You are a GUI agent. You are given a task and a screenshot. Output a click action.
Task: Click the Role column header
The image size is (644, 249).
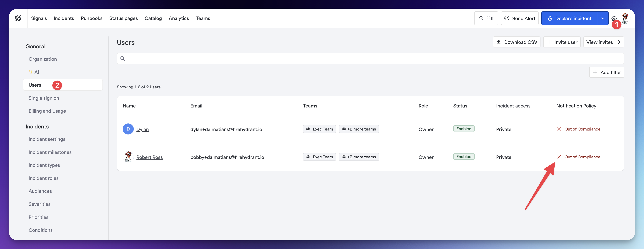pos(423,106)
